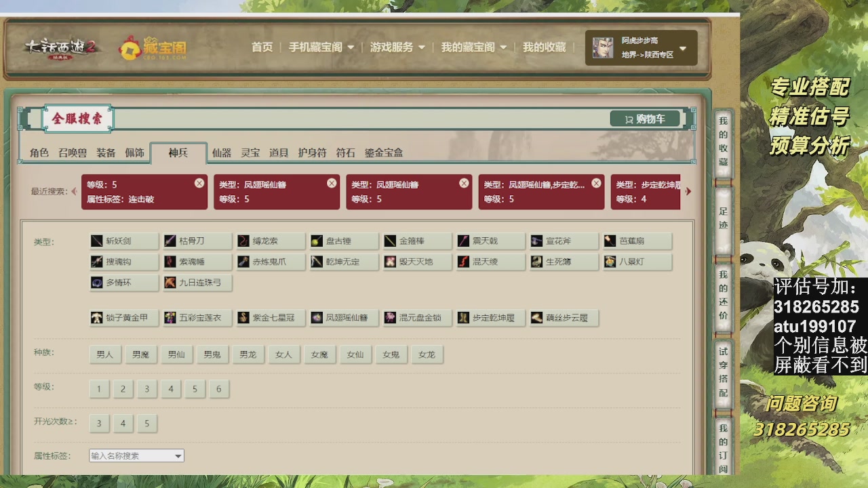Pick the 盘古锤 weapon type
The image size is (868, 488).
tap(344, 241)
